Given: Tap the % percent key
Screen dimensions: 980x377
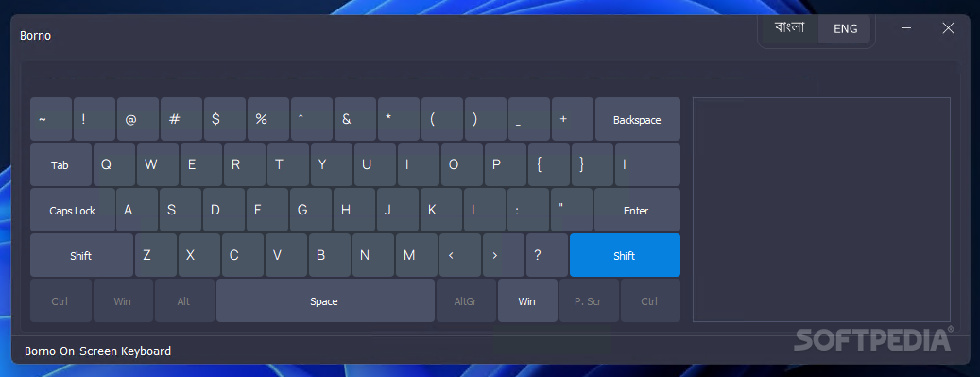Looking at the screenshot, I should click(268, 119).
